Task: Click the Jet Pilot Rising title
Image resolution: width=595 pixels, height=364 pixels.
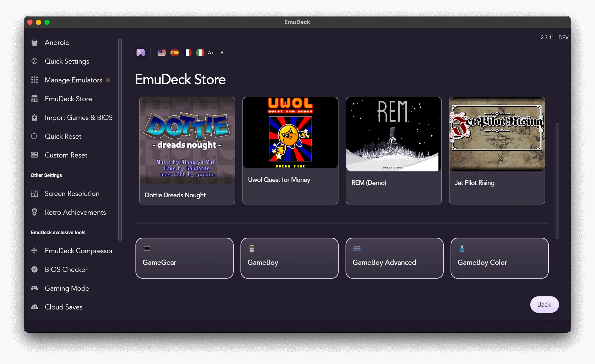Action: (474, 183)
